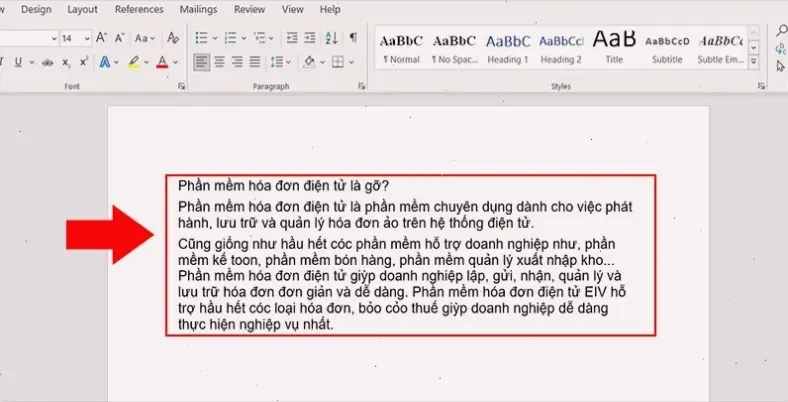788x402 pixels.
Task: Open the Design tab
Action: coord(36,9)
